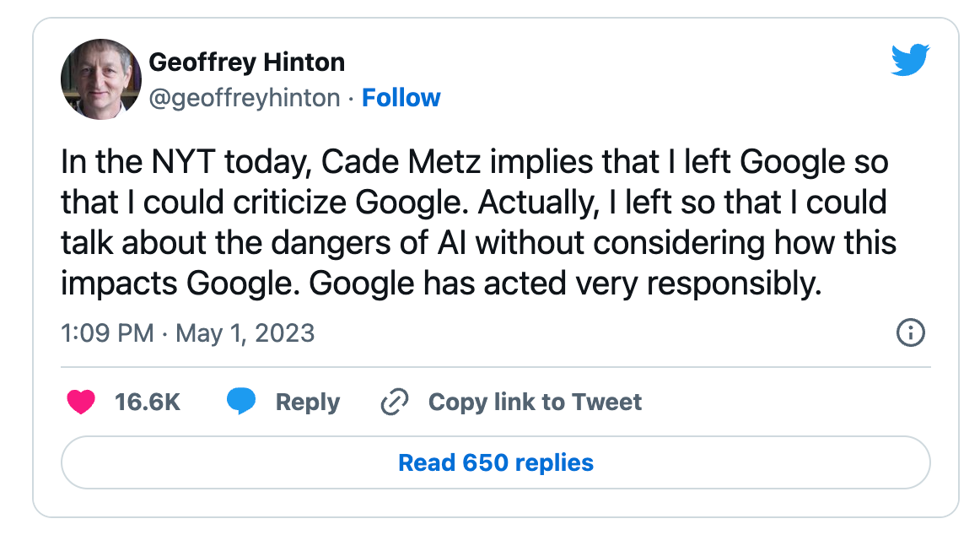Screen dimensions: 980x535
Task: Click the blue reply speech bubble icon
Action: (241, 402)
